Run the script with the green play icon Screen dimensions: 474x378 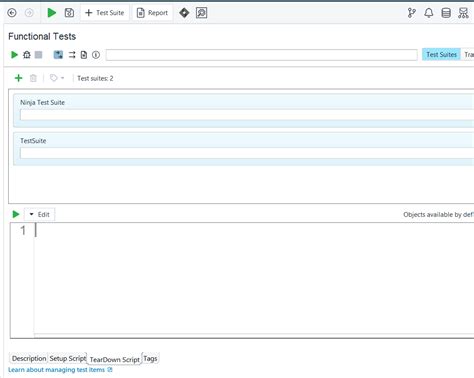[16, 214]
